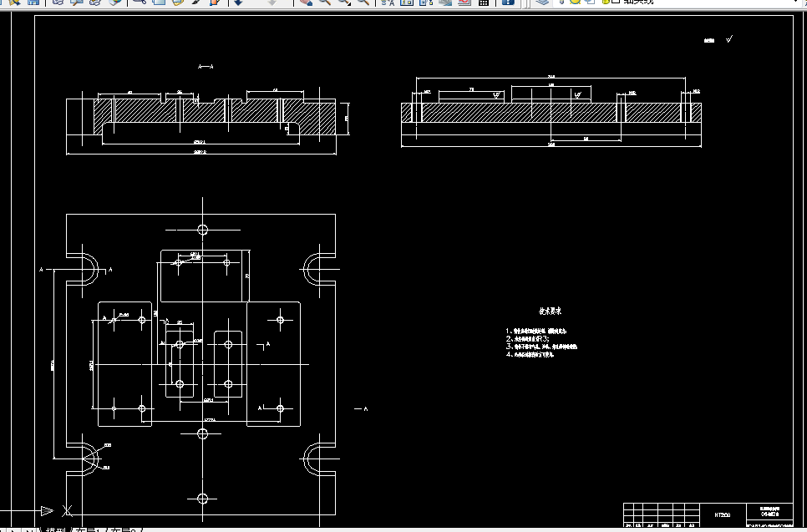The image size is (807, 532).
Task: Select the A—A section view label
Action: [206, 66]
